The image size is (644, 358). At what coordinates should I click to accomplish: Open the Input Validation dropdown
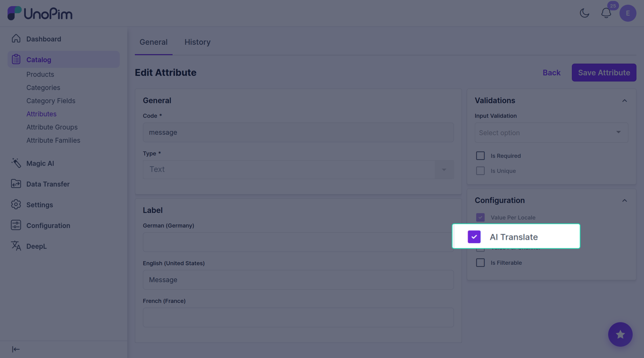pyautogui.click(x=551, y=132)
